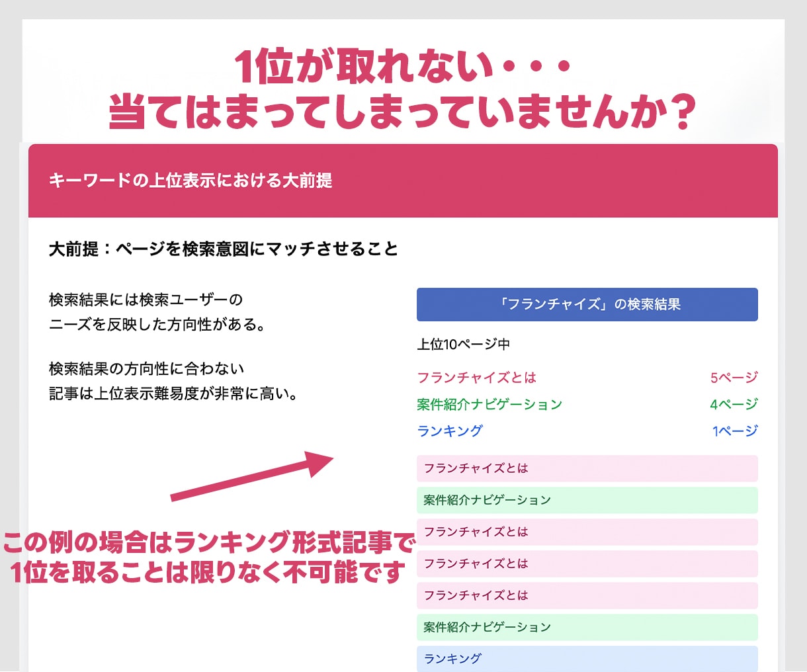The image size is (807, 672).
Task: Click the headline text 1位が取れない・・・
Action: [403, 66]
